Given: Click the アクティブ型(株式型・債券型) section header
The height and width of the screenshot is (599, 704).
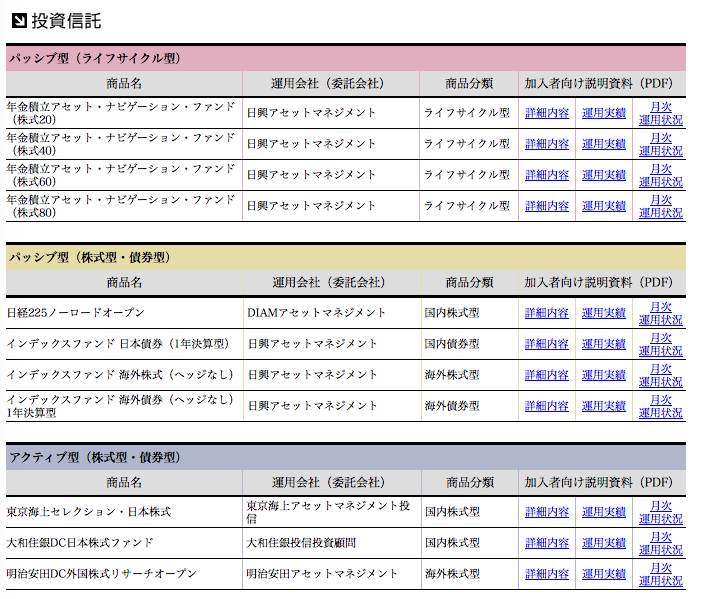Looking at the screenshot, I should (346, 458).
